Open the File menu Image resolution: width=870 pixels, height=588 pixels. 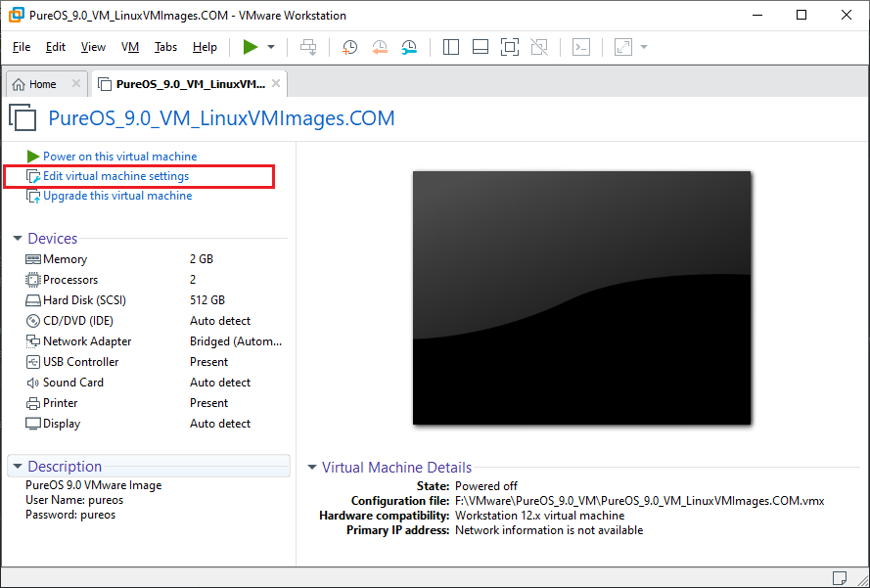coord(22,47)
